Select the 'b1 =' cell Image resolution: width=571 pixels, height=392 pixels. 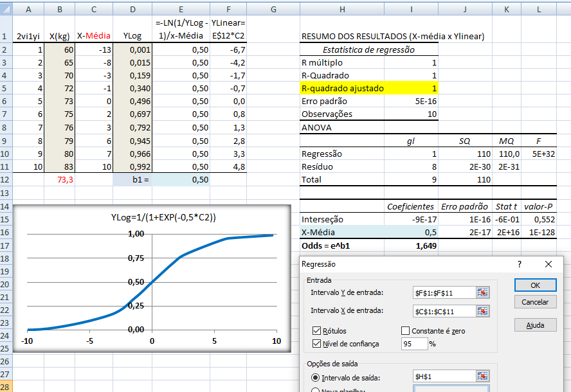pyautogui.click(x=132, y=179)
